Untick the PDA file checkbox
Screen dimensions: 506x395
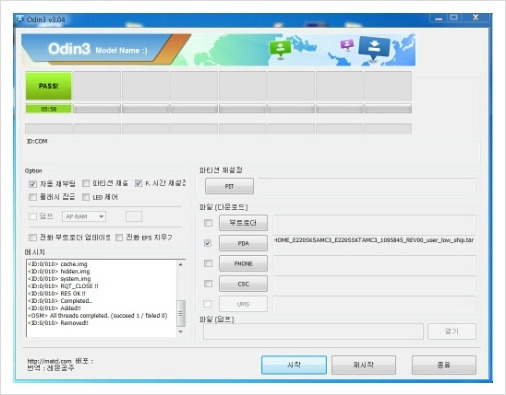coord(208,243)
